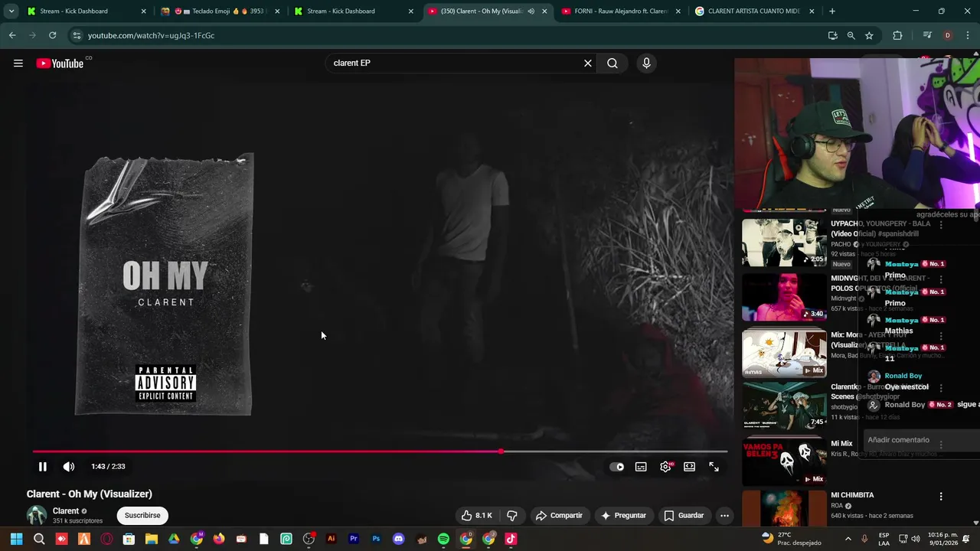
Task: Dislike the Oh My video
Action: point(512,516)
